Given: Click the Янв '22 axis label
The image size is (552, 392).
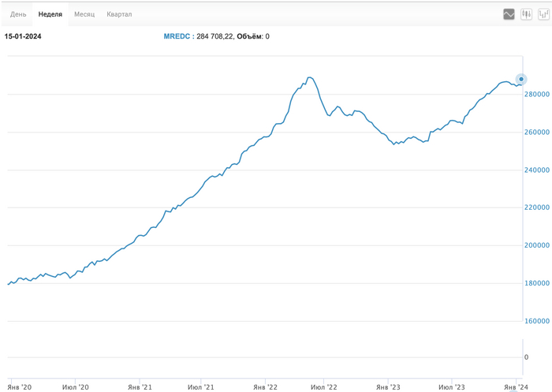Looking at the screenshot, I should point(265,387).
